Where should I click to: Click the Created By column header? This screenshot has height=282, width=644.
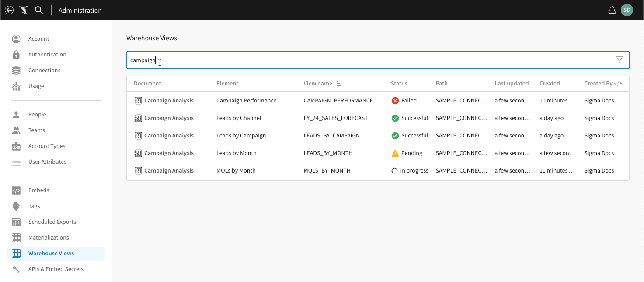[598, 84]
